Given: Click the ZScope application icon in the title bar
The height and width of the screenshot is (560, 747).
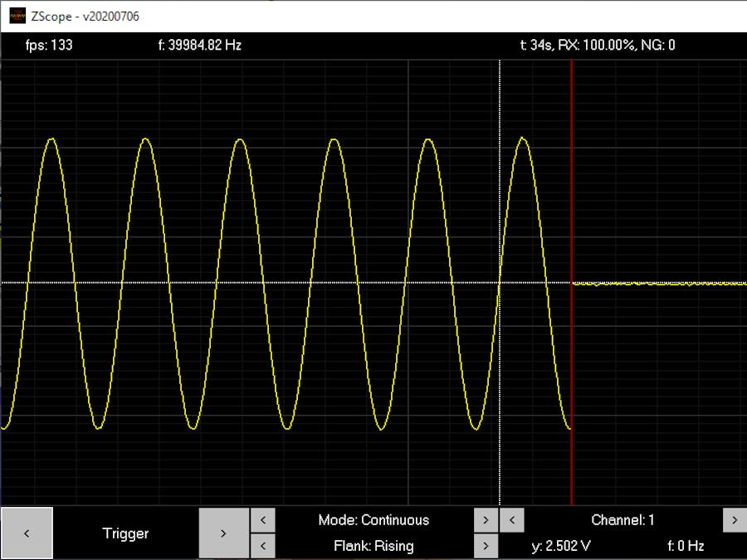Looking at the screenshot, I should [x=17, y=16].
